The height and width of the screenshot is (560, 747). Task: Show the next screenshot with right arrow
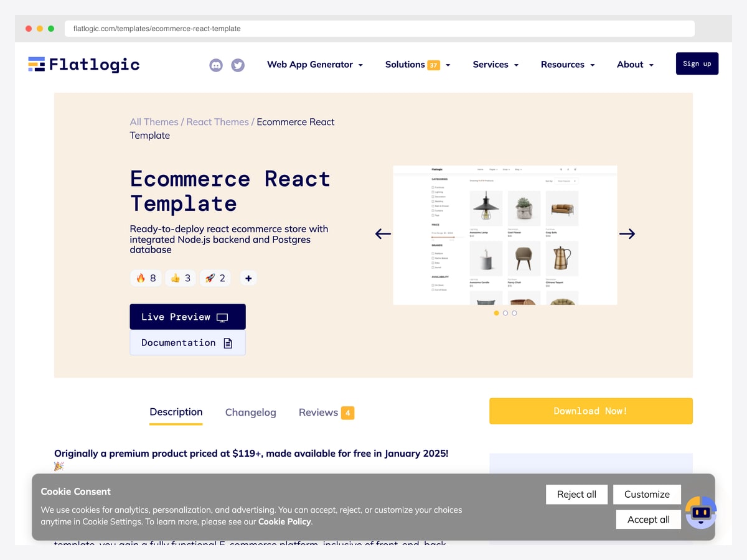pyautogui.click(x=627, y=234)
